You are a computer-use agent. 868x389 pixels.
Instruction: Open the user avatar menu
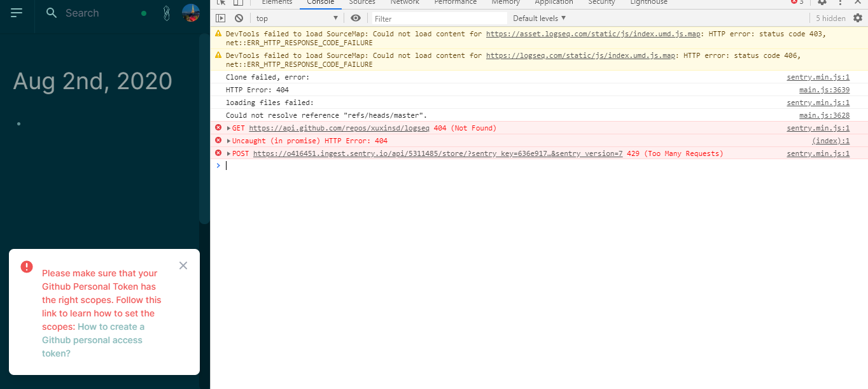pos(191,13)
